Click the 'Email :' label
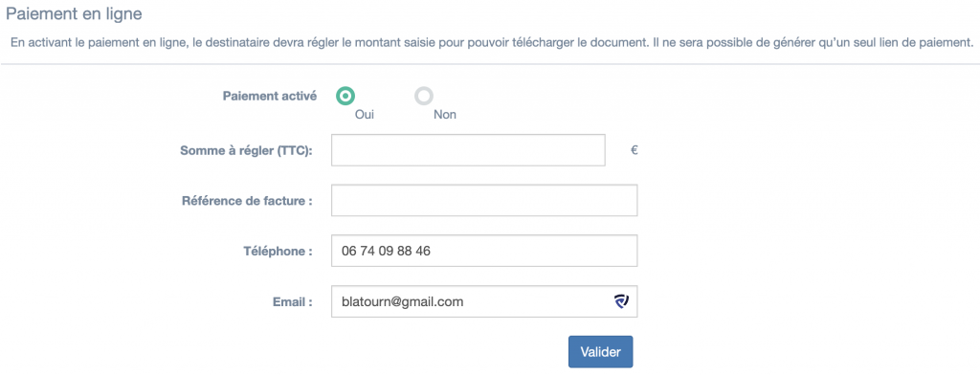The width and height of the screenshot is (980, 375). (x=293, y=302)
